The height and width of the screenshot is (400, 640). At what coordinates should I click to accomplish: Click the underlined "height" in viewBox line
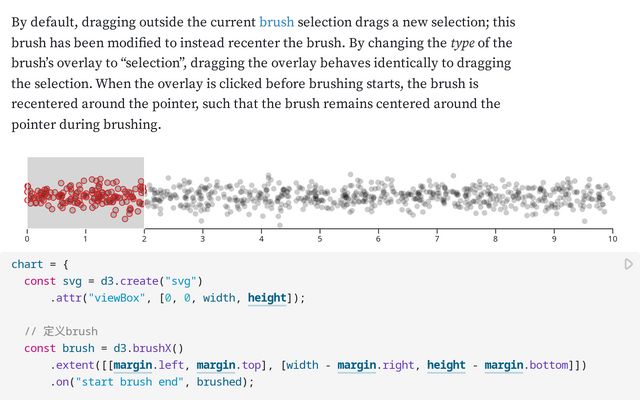coord(267,298)
